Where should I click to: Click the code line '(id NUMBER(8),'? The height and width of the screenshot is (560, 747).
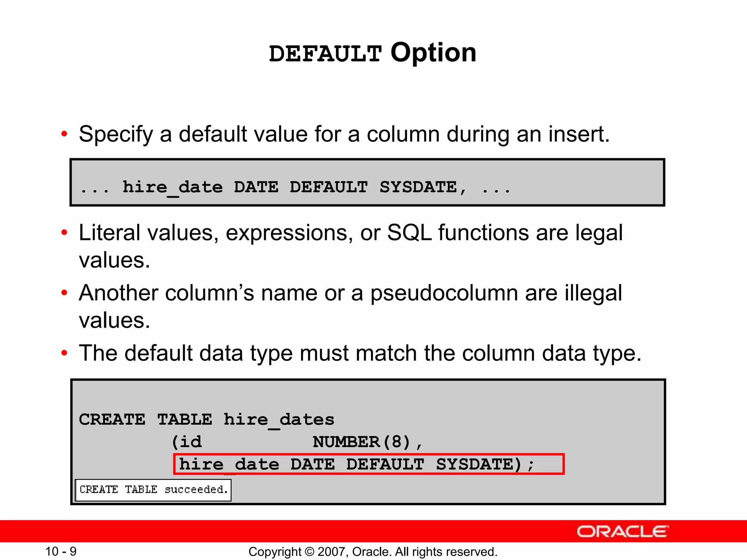[297, 442]
